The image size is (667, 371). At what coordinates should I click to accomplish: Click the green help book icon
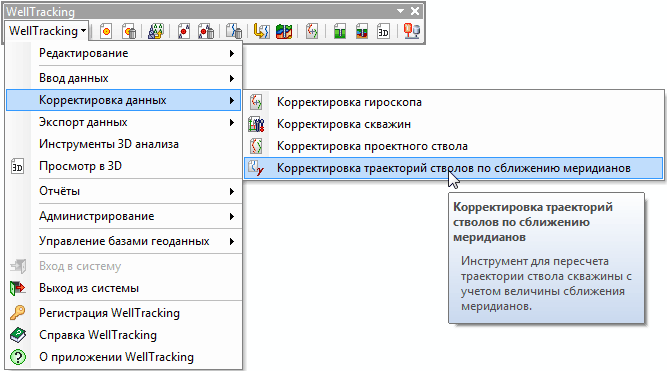[18, 335]
